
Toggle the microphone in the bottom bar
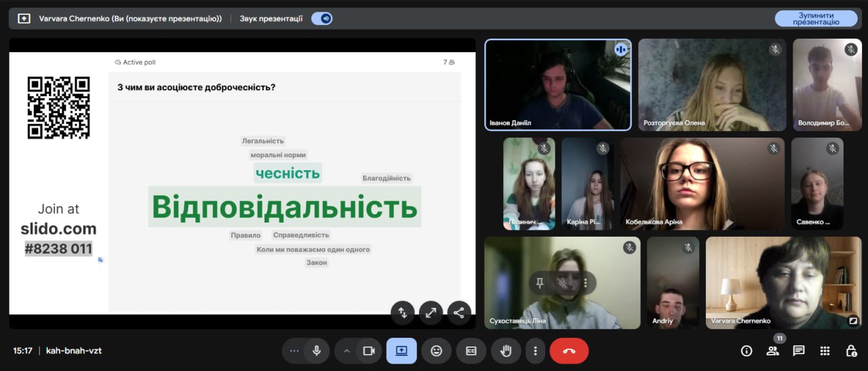316,351
